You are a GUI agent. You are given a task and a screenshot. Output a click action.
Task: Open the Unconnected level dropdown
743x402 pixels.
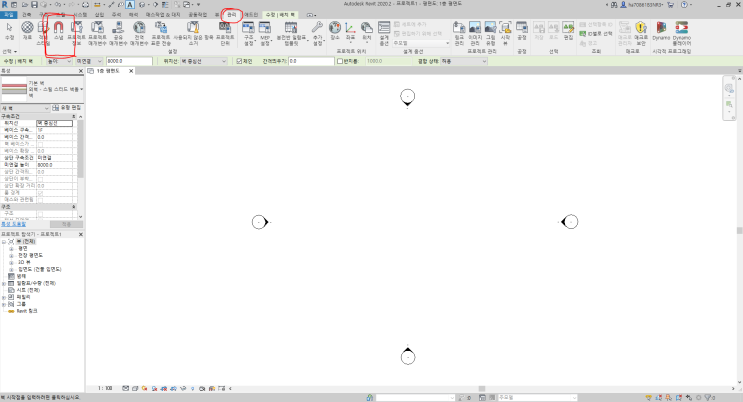coord(89,61)
